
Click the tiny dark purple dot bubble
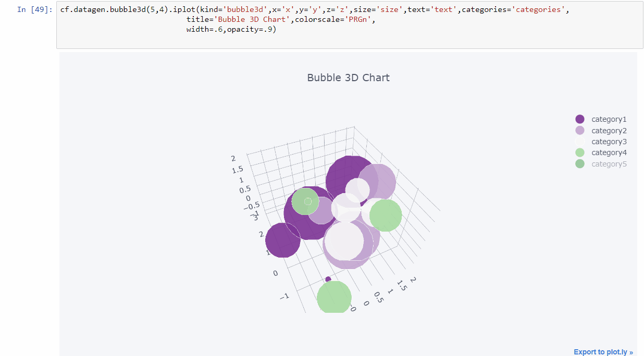(328, 279)
